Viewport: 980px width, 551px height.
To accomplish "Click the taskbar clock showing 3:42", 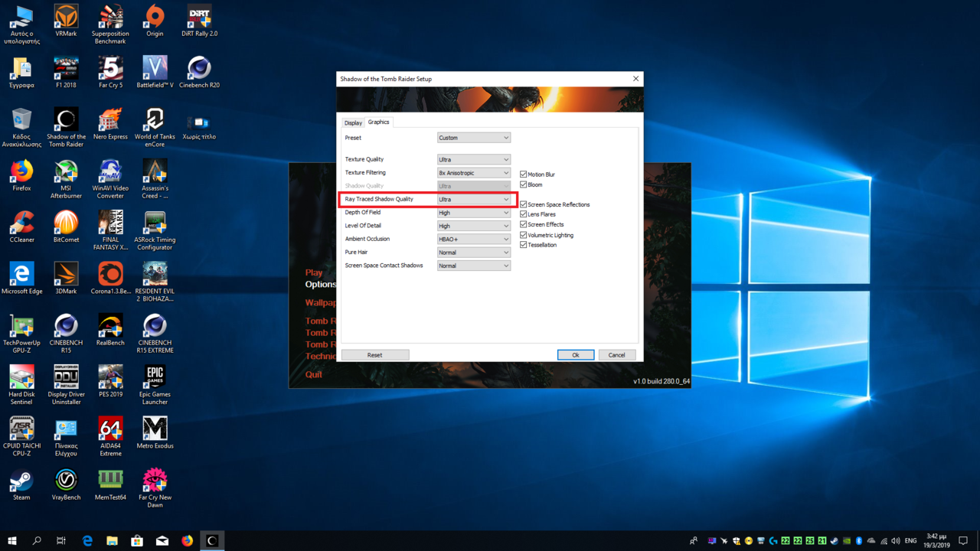I will [x=936, y=541].
